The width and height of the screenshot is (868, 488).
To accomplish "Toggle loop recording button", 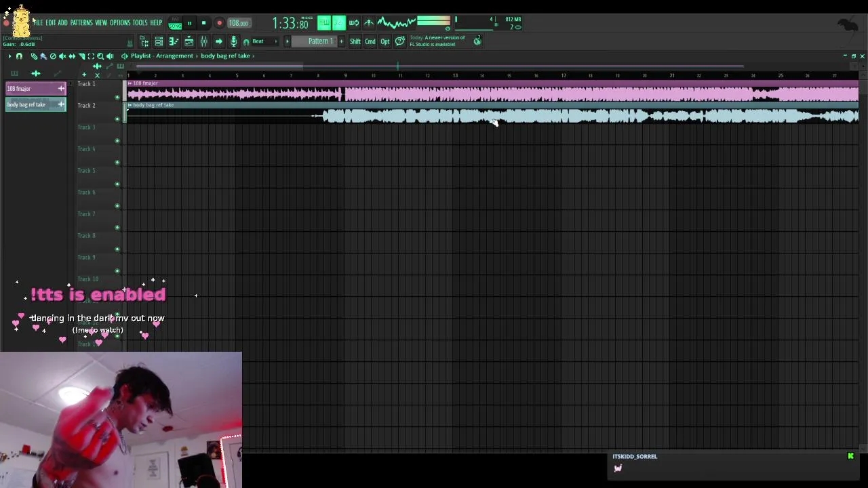I will [354, 22].
